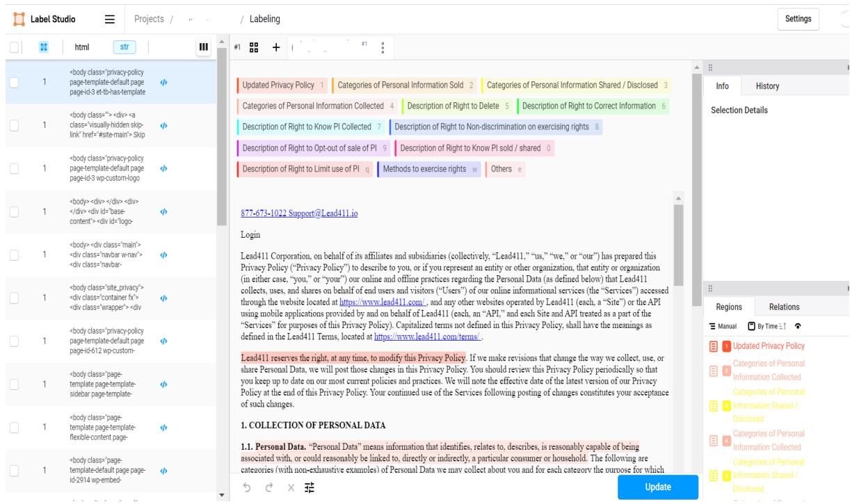Switch to the History tab
The image size is (850, 504).
click(767, 86)
